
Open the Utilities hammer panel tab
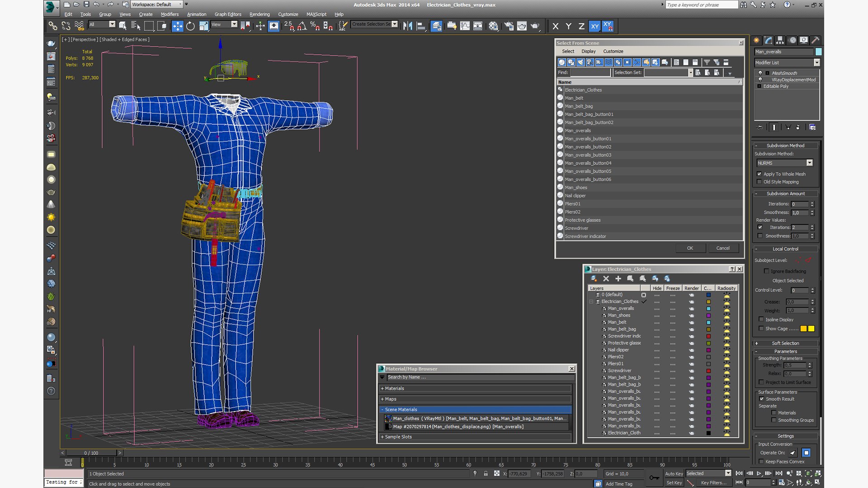(816, 40)
